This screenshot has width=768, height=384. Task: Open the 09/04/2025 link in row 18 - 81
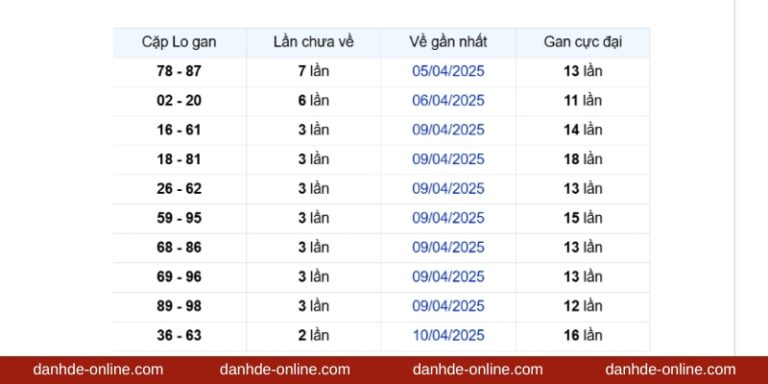click(448, 160)
